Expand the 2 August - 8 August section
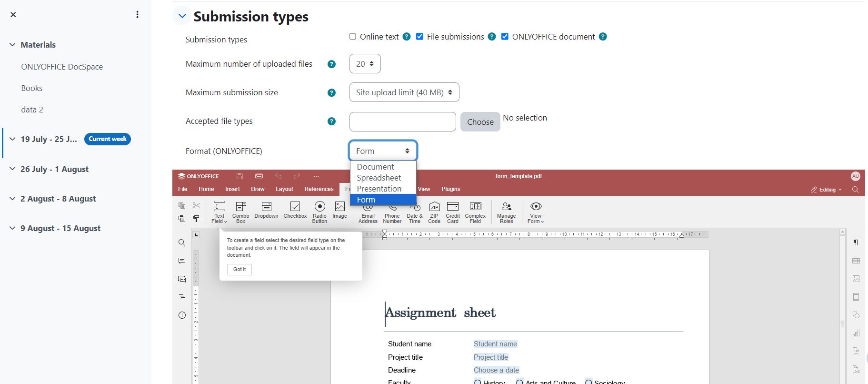Image resolution: width=868 pixels, height=384 pixels. point(12,199)
